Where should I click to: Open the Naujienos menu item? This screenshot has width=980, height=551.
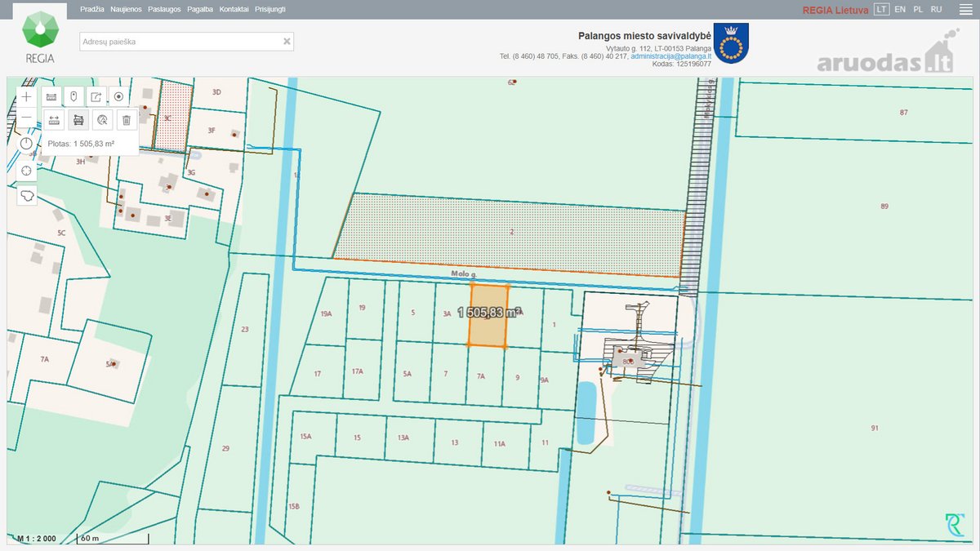126,9
